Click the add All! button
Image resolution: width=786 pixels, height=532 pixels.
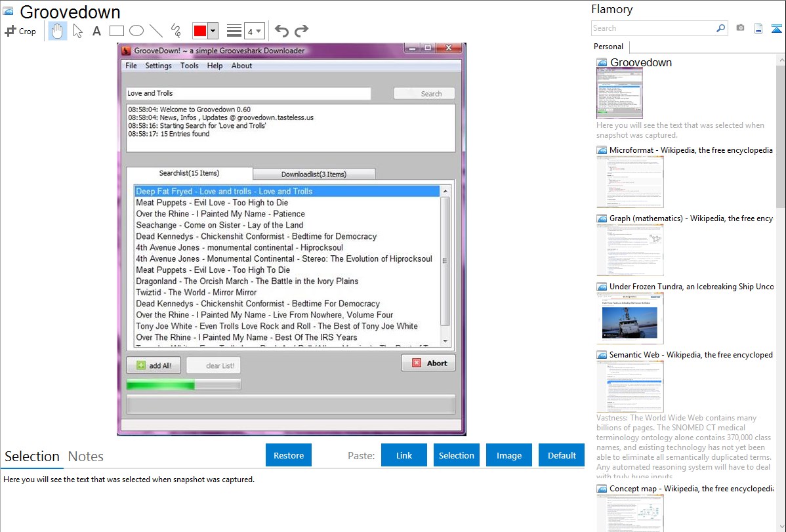coord(154,365)
